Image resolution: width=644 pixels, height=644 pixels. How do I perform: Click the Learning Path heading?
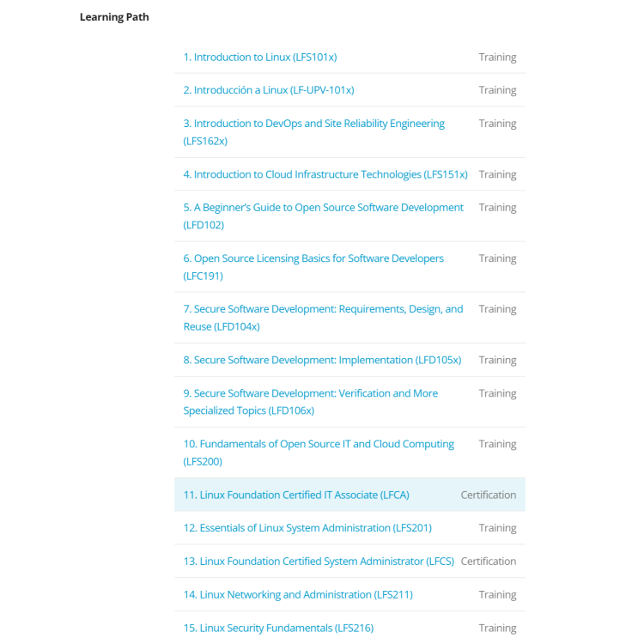point(114,17)
